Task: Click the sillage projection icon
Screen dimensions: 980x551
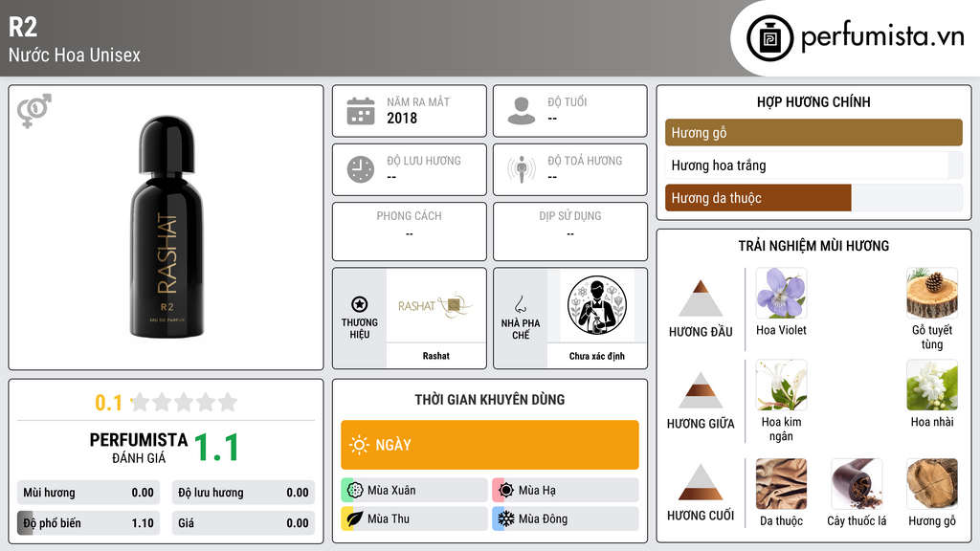Action: [x=522, y=169]
